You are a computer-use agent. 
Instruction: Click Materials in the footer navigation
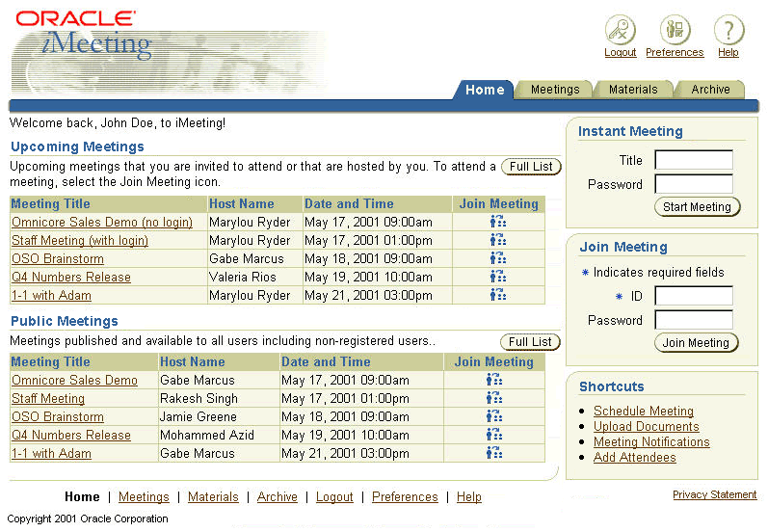point(213,496)
